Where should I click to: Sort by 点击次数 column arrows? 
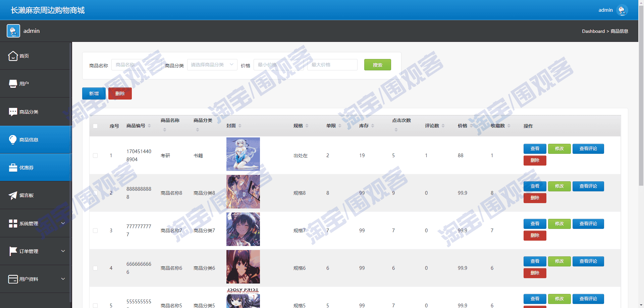tap(396, 130)
